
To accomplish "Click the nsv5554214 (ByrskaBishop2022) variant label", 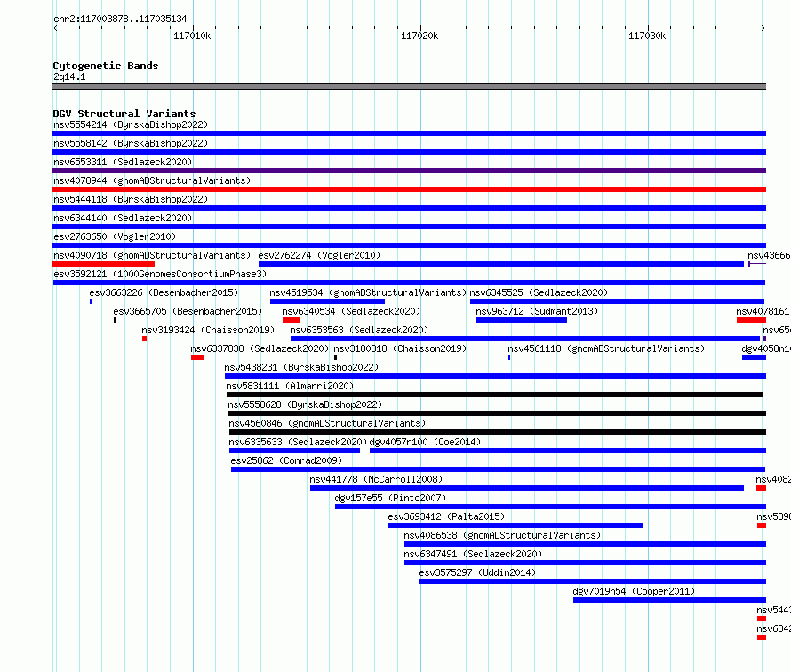I will (x=131, y=124).
